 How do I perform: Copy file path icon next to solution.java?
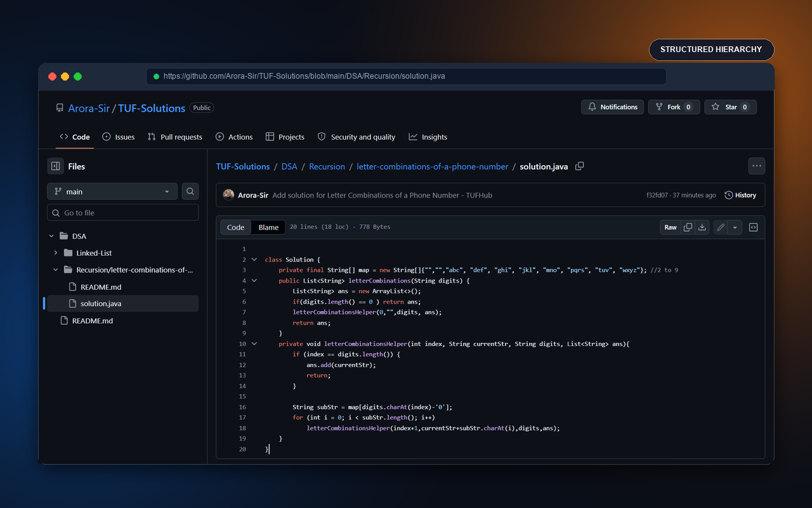click(x=579, y=166)
